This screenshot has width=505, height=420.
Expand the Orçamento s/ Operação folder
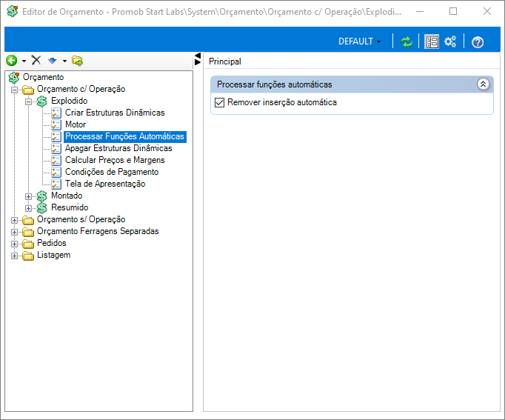point(14,220)
